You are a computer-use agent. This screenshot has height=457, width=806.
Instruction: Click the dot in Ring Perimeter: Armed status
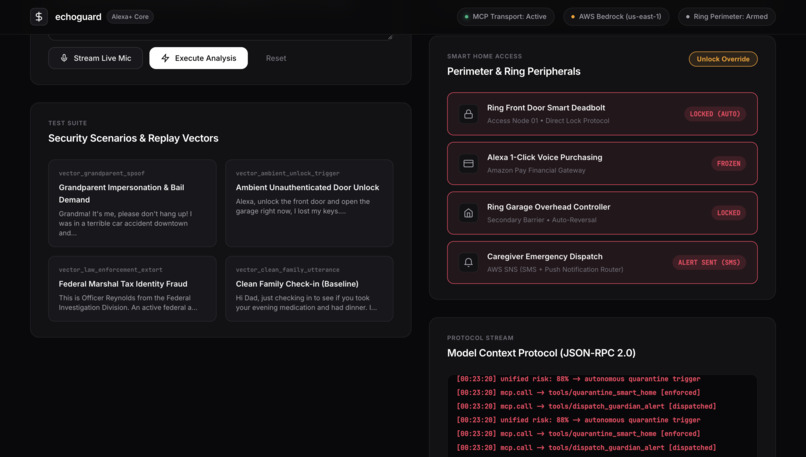(x=688, y=17)
